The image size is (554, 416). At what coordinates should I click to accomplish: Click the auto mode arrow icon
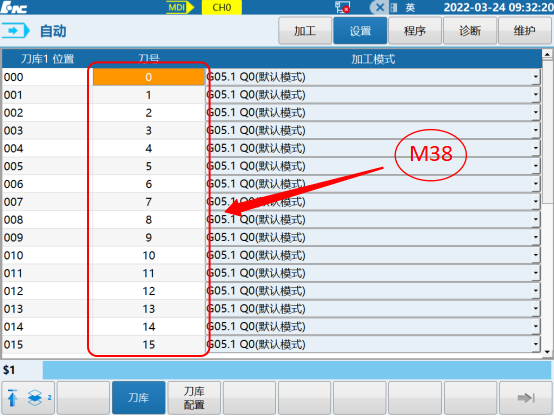tap(15, 31)
